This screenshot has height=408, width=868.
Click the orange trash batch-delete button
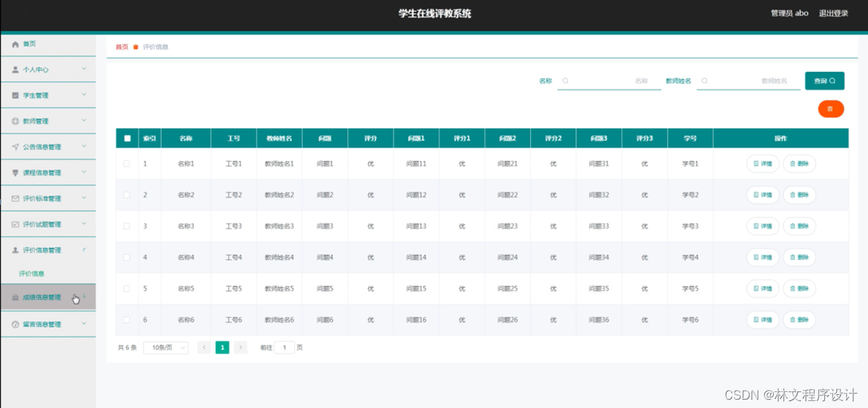pos(831,109)
